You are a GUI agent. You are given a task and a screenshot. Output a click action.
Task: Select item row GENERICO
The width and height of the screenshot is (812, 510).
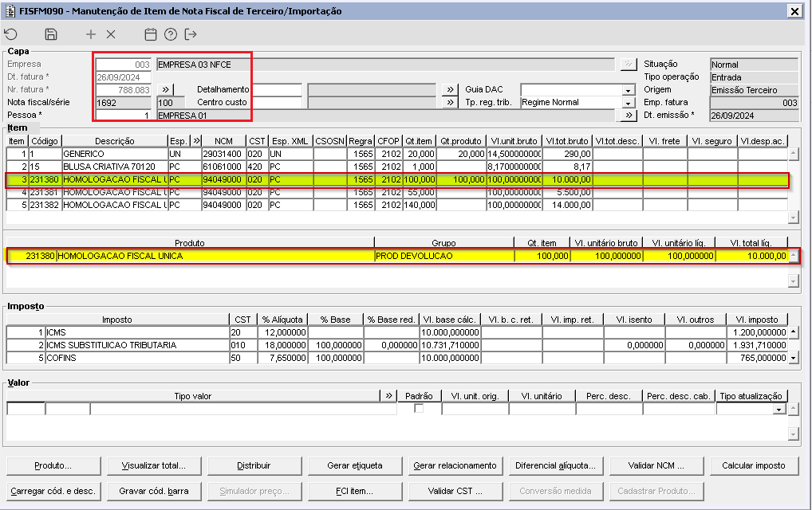click(x=397, y=154)
